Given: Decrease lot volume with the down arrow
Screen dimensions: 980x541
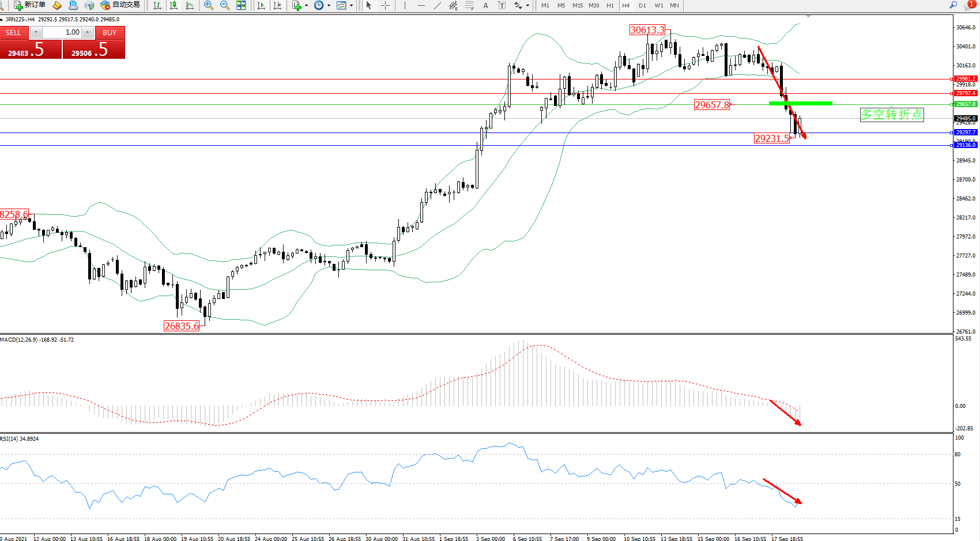Looking at the screenshot, I should coord(36,32).
